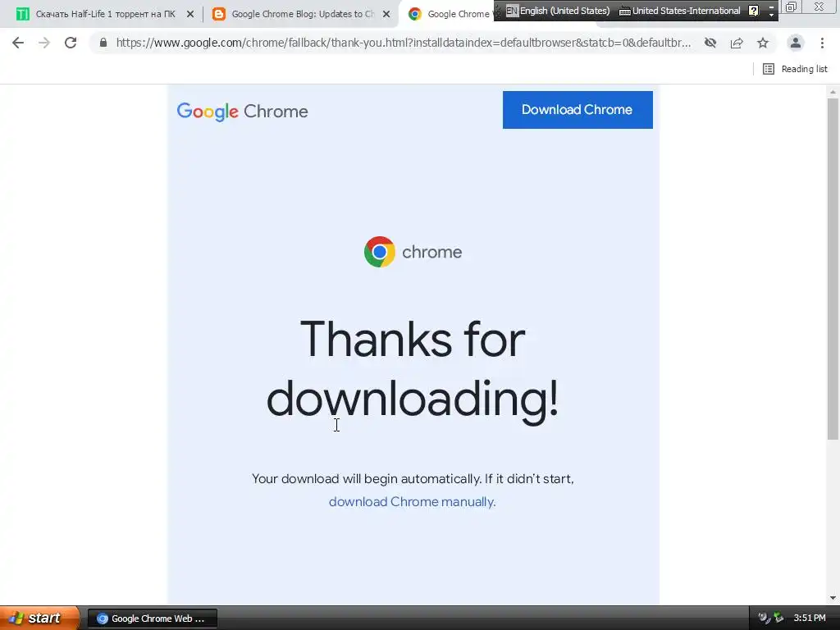This screenshot has height=630, width=840.
Task: Click the address bar URL
Action: [404, 43]
